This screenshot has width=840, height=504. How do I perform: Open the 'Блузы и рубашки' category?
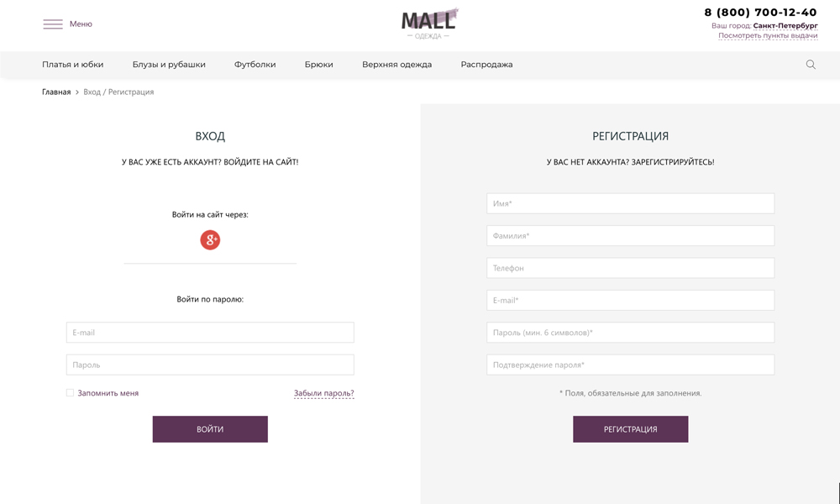coord(167,64)
